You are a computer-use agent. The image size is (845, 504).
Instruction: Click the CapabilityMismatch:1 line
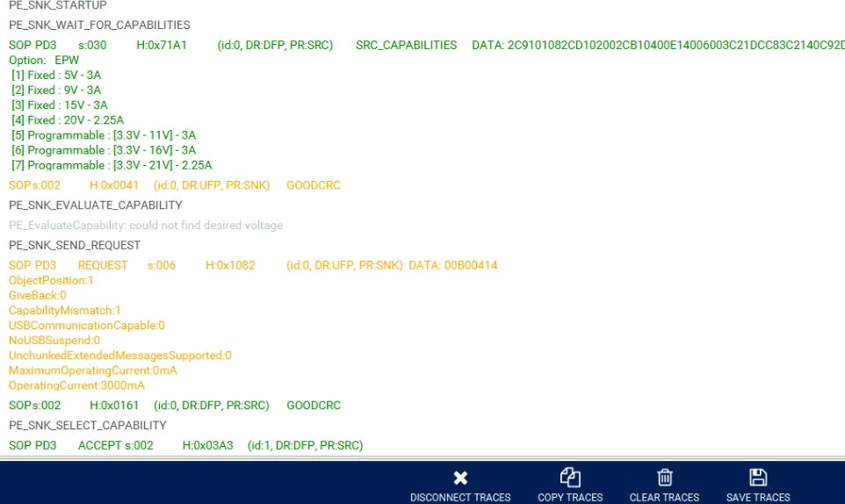tap(65, 310)
